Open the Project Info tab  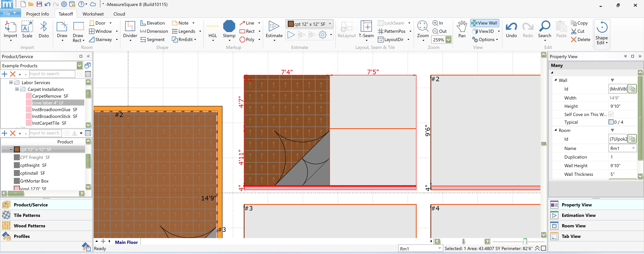coord(37,14)
